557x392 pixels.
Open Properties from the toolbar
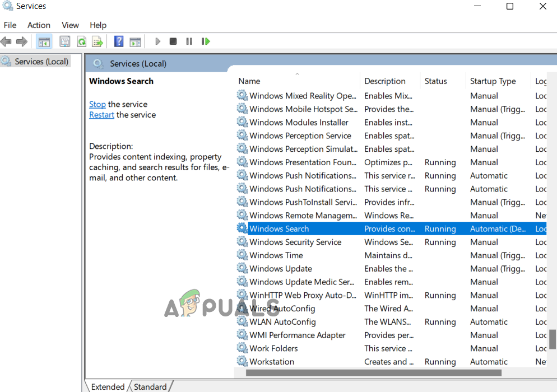(x=65, y=41)
